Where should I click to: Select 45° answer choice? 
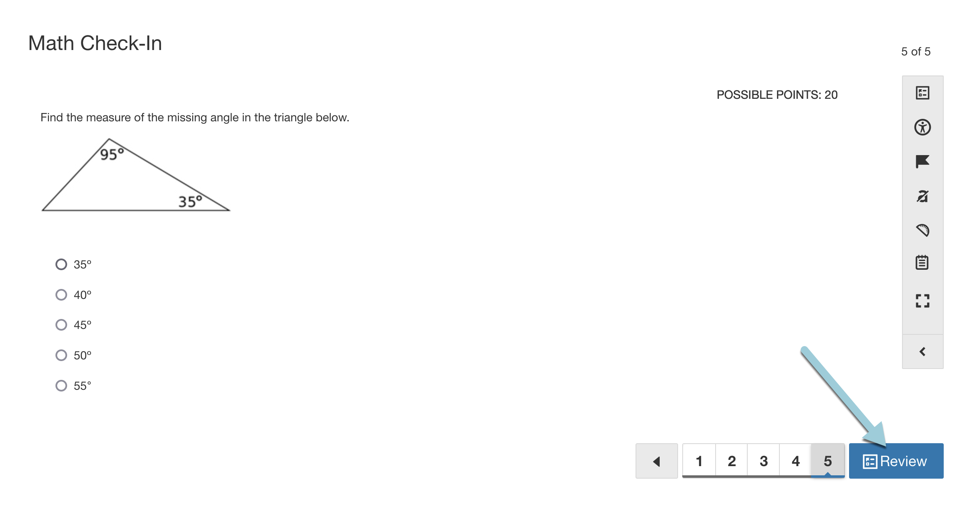click(x=60, y=324)
